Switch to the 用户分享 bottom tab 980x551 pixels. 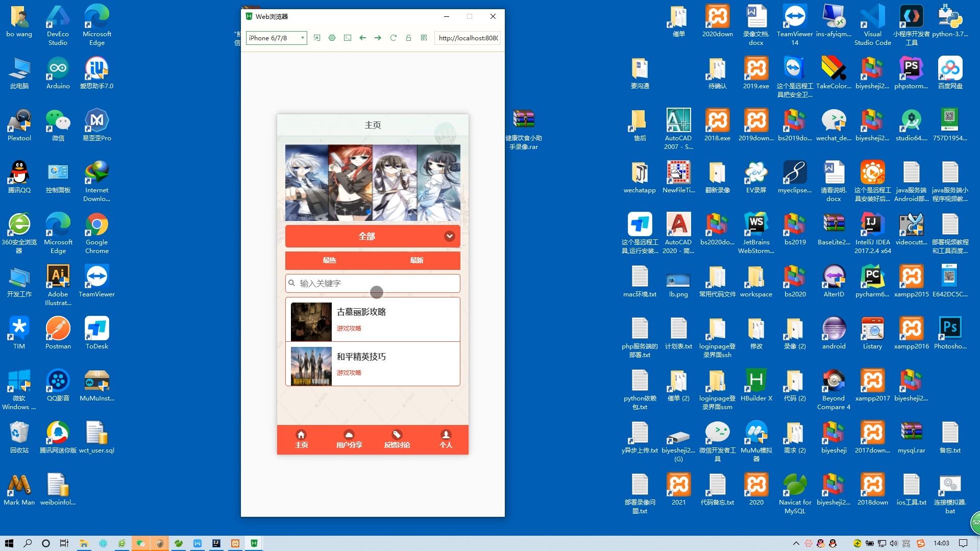(x=349, y=439)
